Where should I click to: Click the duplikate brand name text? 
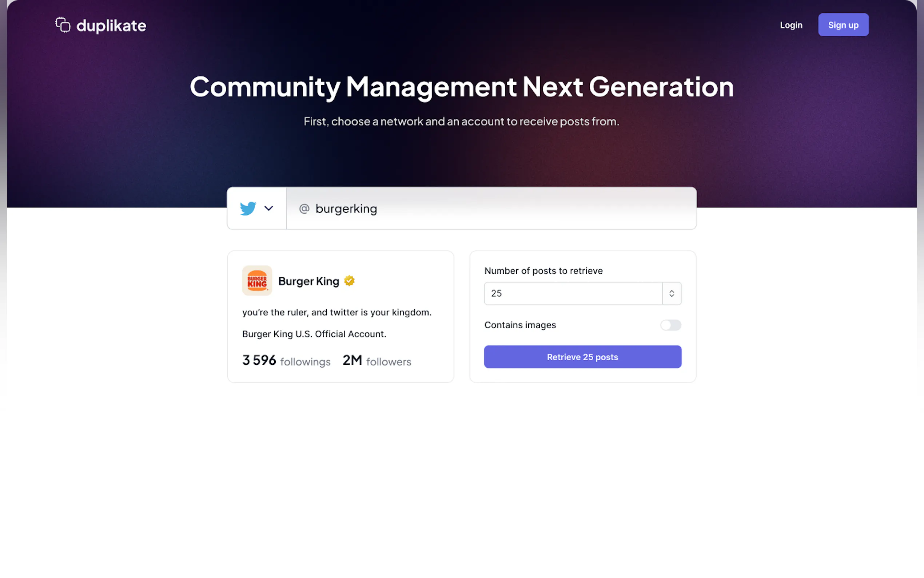click(111, 25)
